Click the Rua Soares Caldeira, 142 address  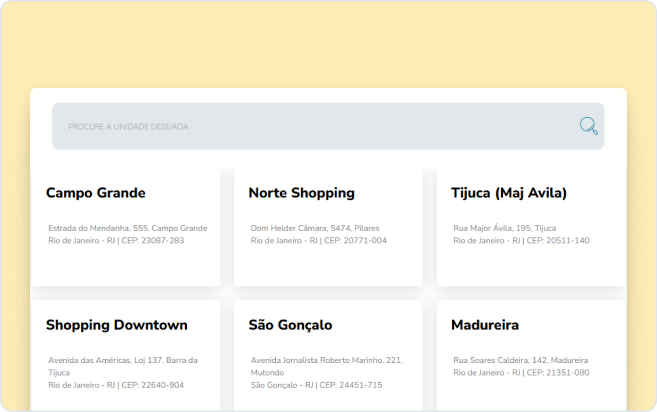pyautogui.click(x=520, y=360)
